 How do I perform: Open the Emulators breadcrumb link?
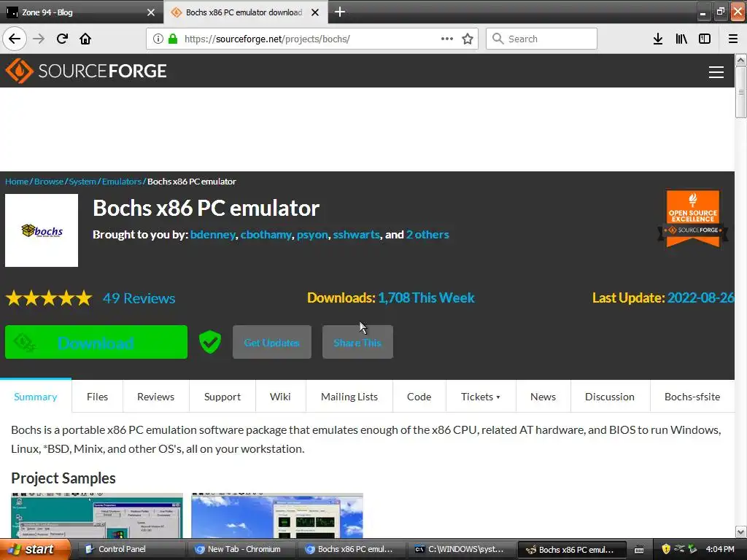[122, 182]
